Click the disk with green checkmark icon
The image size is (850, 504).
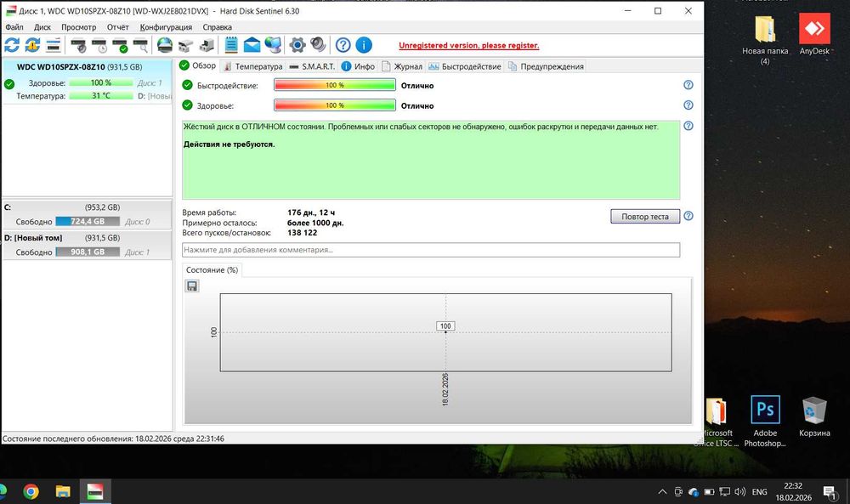(x=120, y=46)
